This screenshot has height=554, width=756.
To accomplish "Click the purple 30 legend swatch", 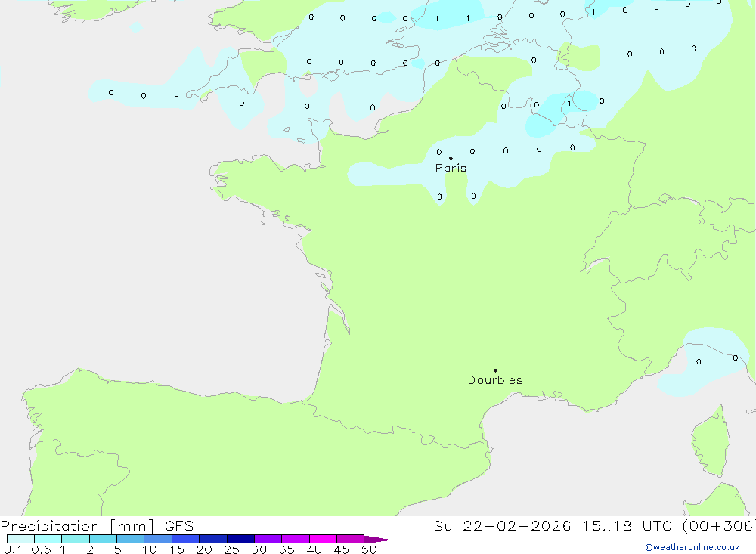I will [268, 539].
